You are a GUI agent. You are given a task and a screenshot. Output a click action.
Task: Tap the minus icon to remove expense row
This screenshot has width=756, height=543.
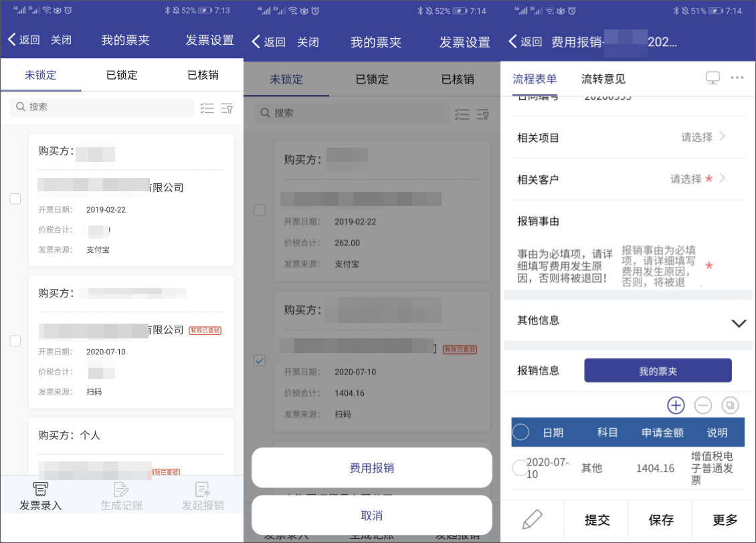pos(702,405)
